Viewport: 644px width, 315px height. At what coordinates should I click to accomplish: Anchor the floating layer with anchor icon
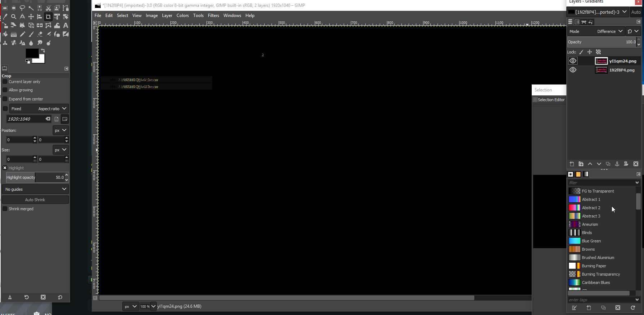tap(617, 164)
